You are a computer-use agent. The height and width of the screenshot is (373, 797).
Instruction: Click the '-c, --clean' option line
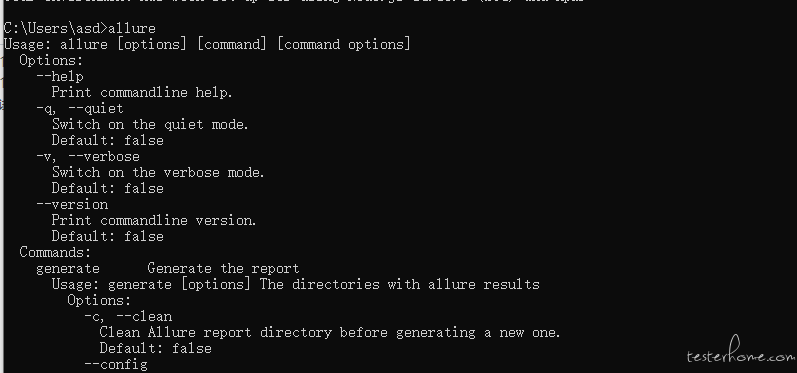pyautogui.click(x=128, y=316)
